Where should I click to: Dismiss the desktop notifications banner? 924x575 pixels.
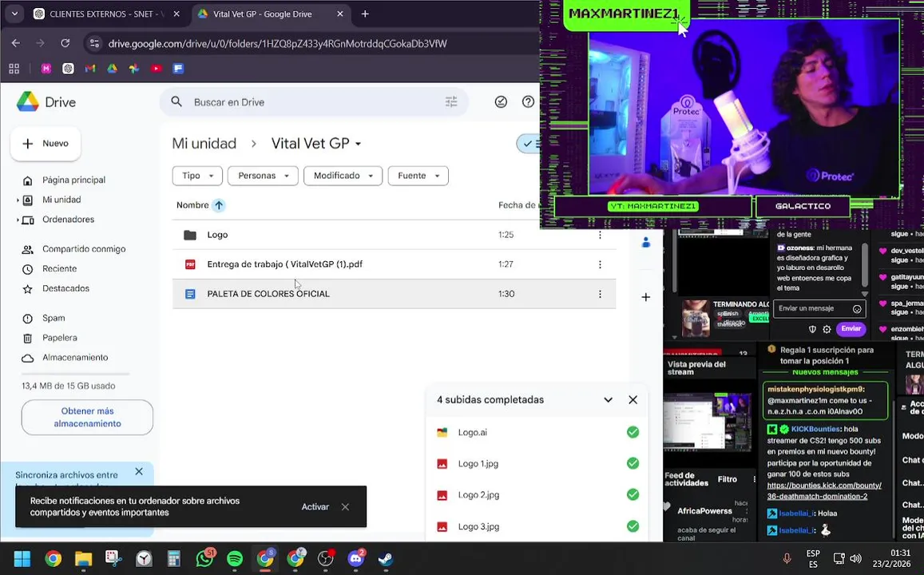pos(345,506)
